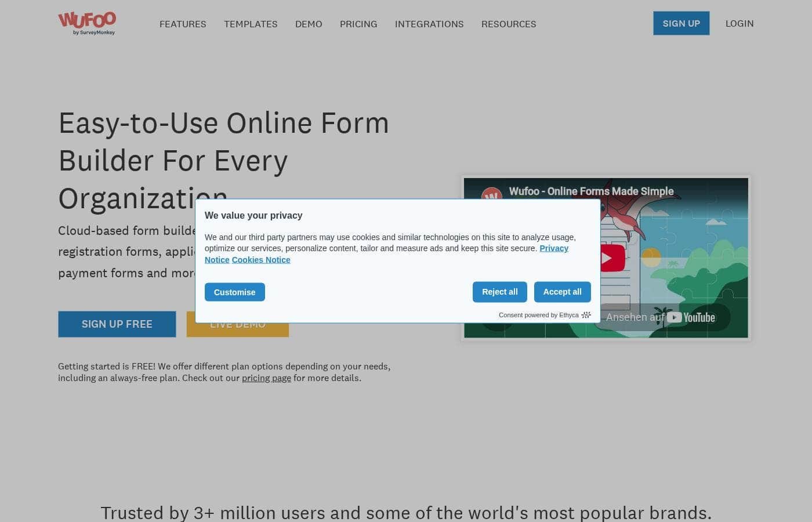Click the Ethyca logo icon

[x=586, y=315]
